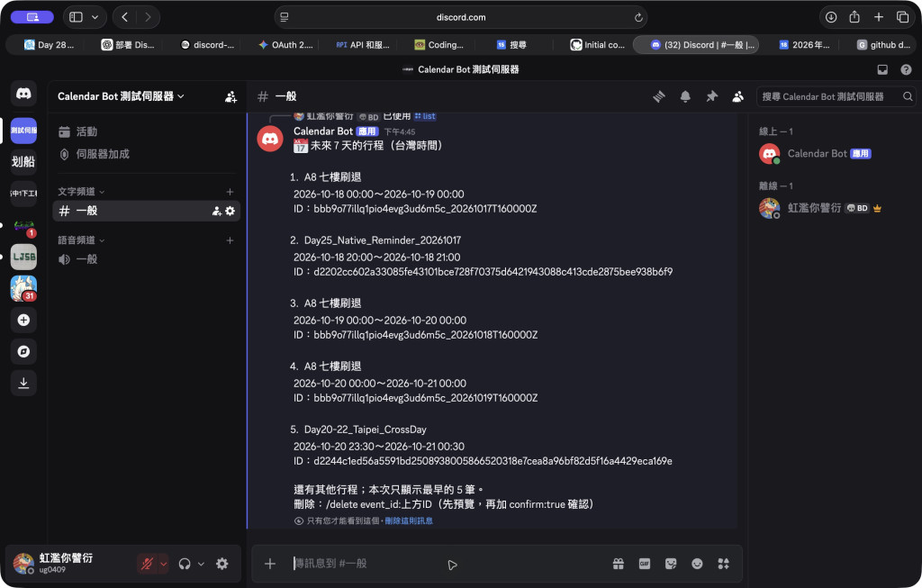Open user settings gear icon

point(221,564)
